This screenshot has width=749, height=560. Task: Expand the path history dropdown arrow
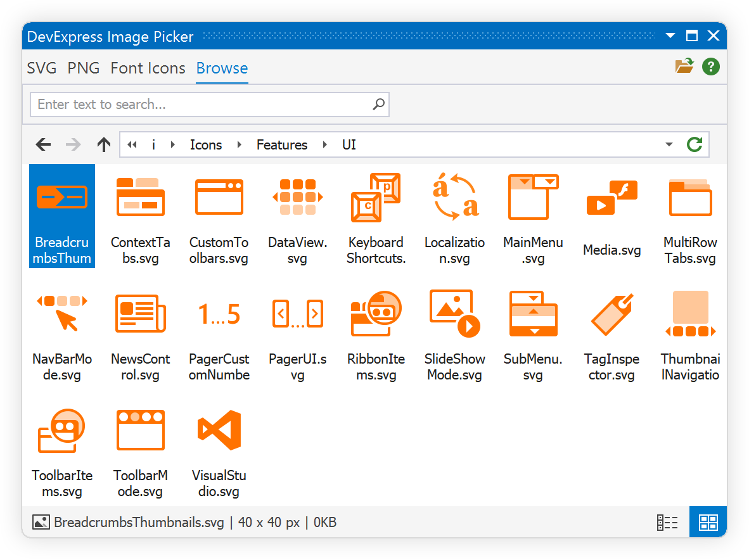click(669, 144)
